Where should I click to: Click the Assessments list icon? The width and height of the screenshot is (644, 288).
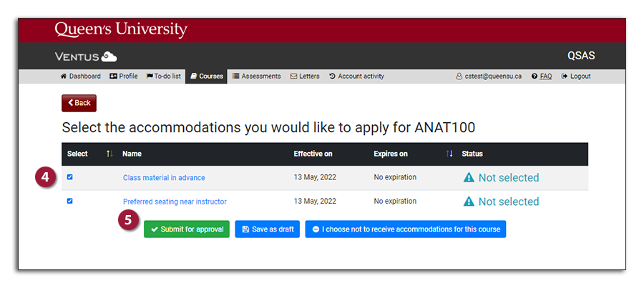pyautogui.click(x=236, y=76)
